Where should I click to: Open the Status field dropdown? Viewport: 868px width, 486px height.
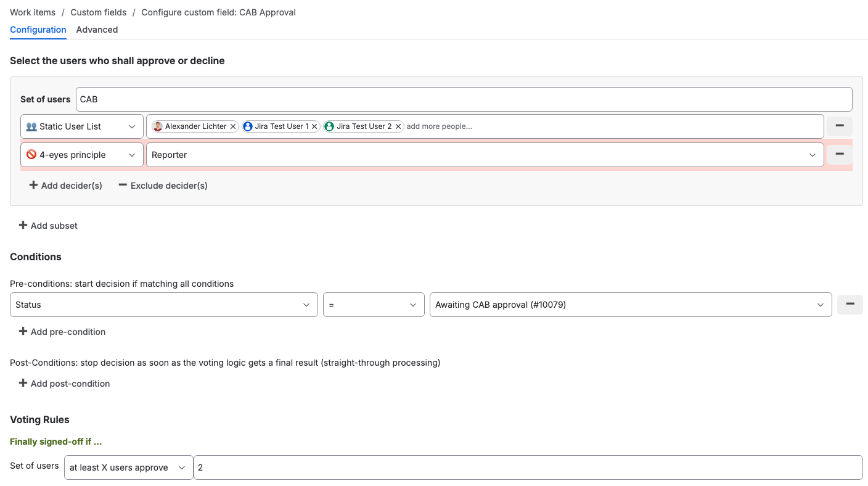[164, 305]
